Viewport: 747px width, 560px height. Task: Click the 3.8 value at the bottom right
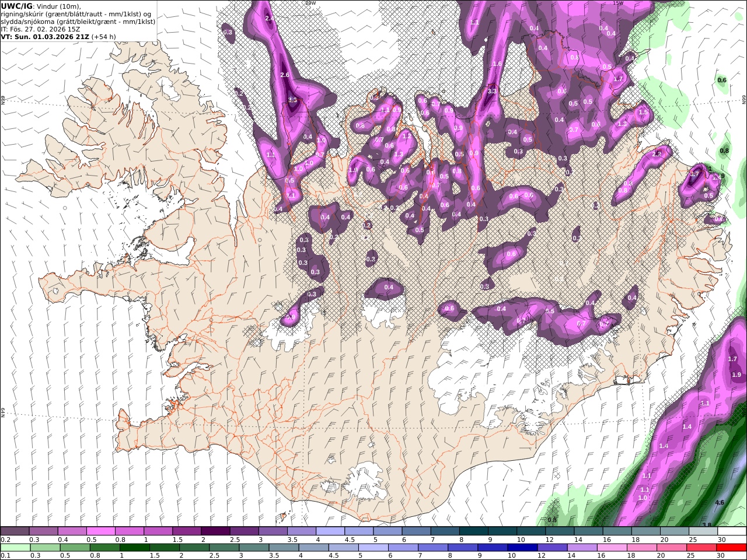click(707, 525)
